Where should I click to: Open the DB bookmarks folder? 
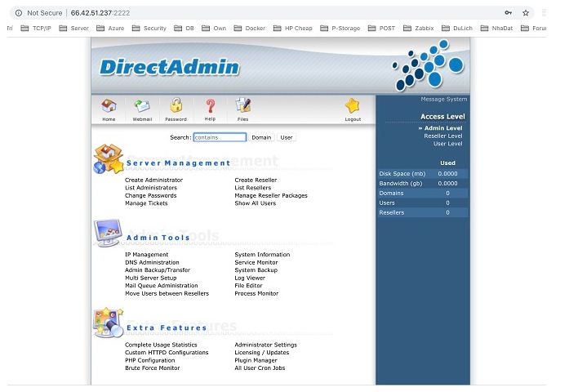tap(184, 29)
